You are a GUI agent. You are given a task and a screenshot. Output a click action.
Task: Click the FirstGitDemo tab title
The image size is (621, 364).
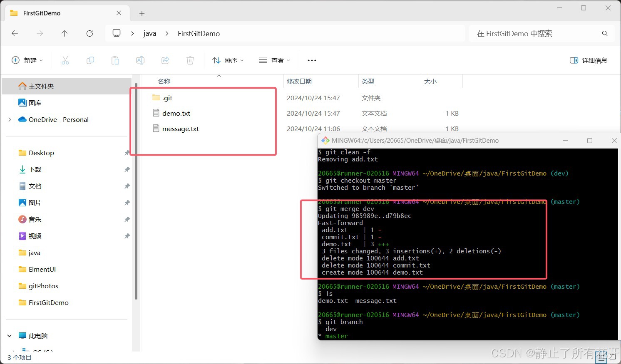pyautogui.click(x=42, y=13)
